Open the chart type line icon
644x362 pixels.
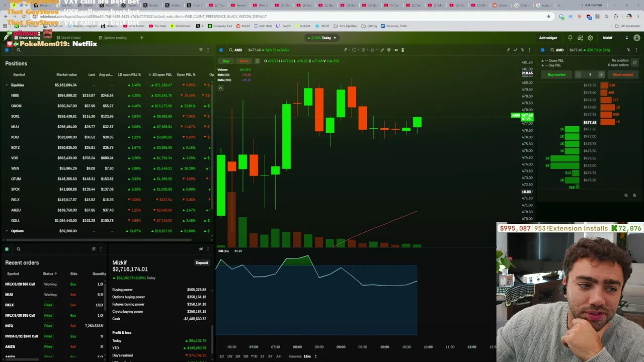pyautogui.click(x=515, y=50)
